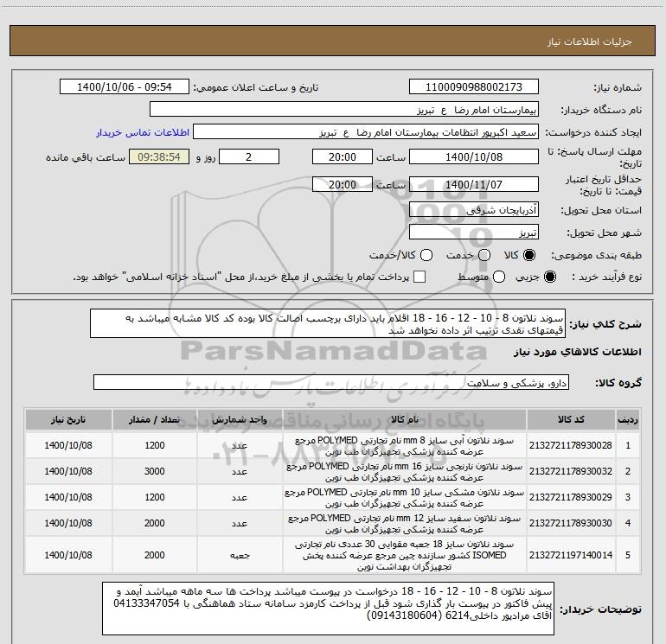This screenshot has height=644, width=666.
Task: Click the response deadline time 20:00 field
Action: pyautogui.click(x=343, y=156)
